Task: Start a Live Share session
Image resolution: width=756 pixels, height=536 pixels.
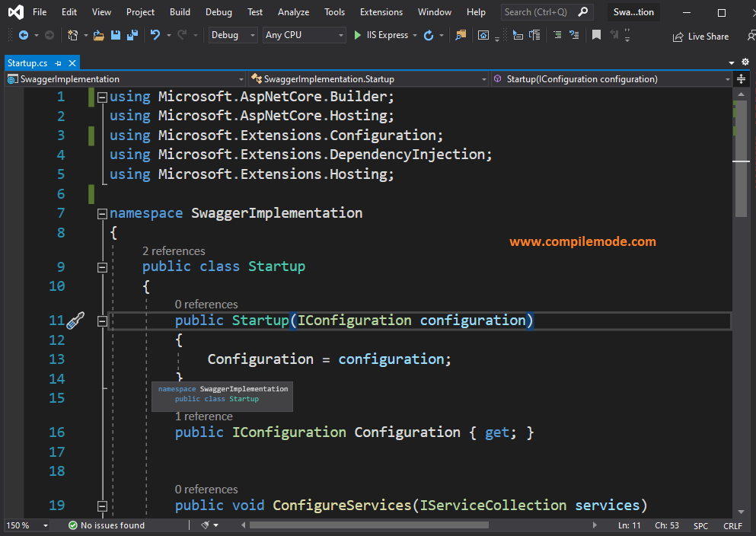Action: [700, 36]
